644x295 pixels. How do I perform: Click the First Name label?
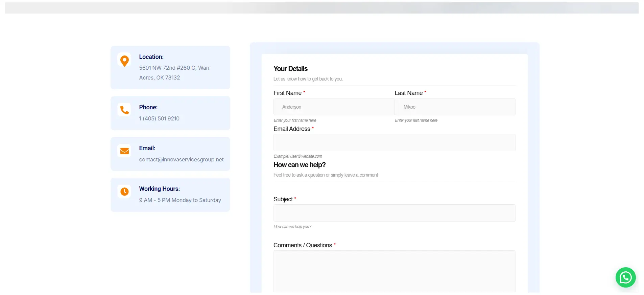287,93
